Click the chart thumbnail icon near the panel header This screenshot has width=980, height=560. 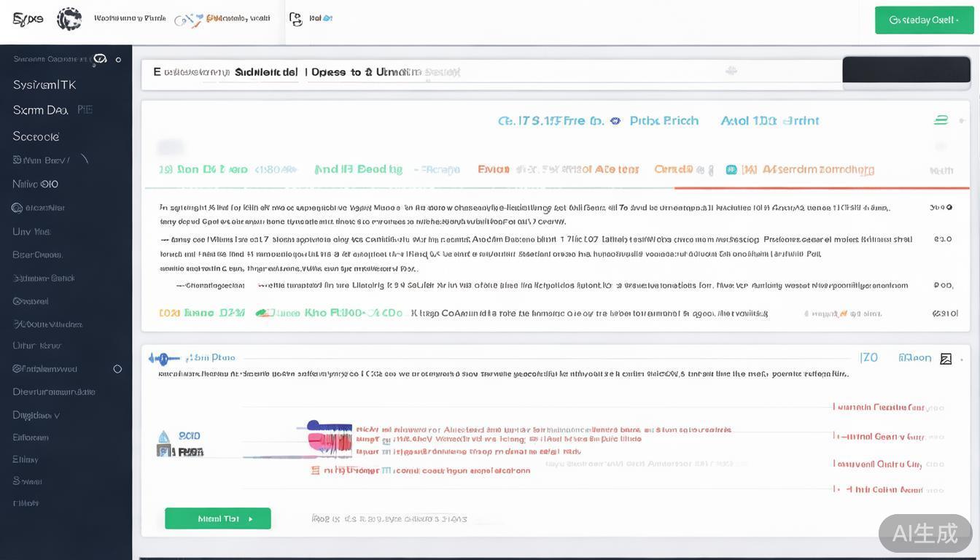[x=946, y=358]
